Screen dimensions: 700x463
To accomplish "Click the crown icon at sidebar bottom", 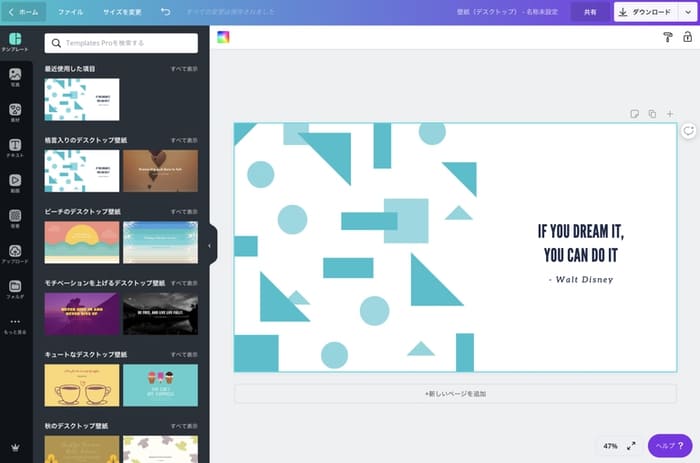I will [x=15, y=448].
